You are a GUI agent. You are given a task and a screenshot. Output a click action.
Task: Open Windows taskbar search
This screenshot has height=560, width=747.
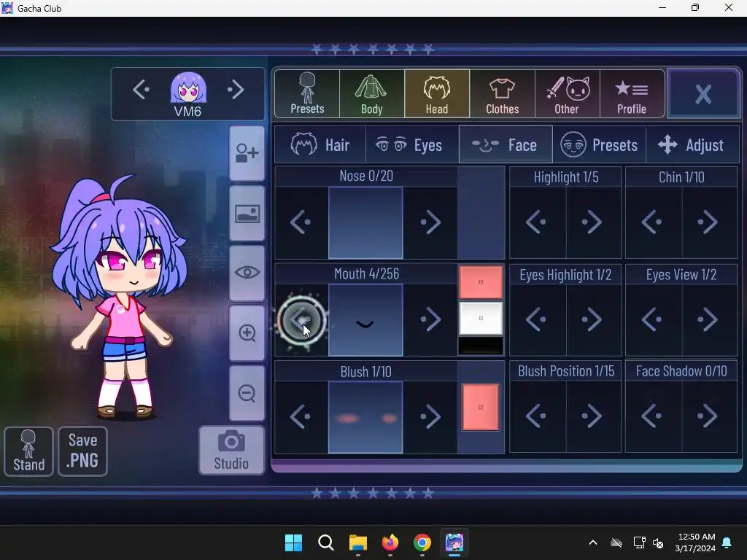pyautogui.click(x=326, y=542)
